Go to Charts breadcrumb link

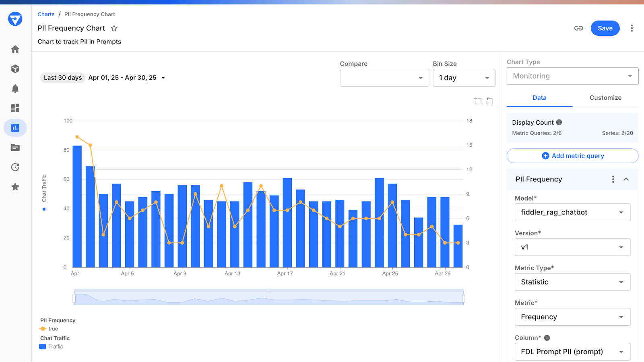coord(46,14)
